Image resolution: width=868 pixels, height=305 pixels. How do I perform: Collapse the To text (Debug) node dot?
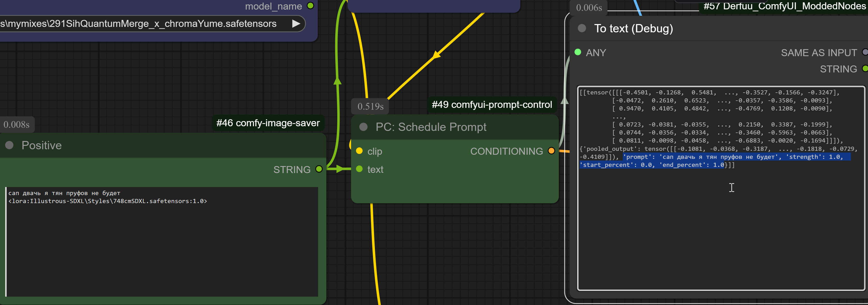pyautogui.click(x=582, y=28)
